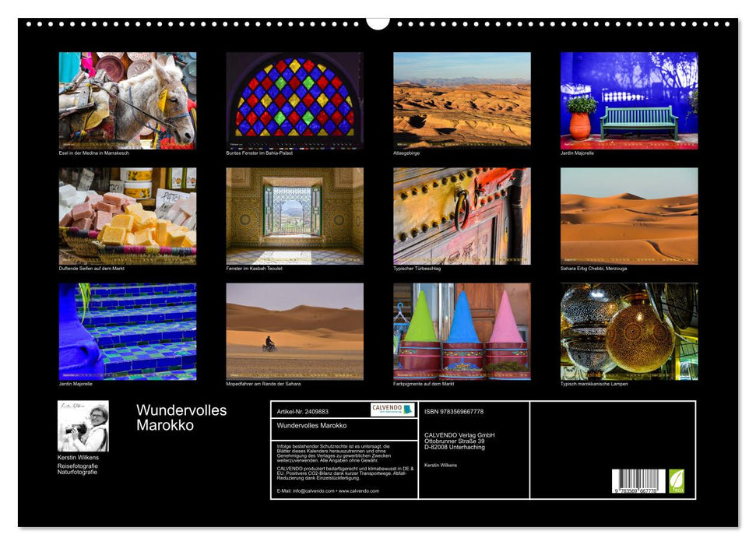Click the calendar hanger notch at top
This screenshot has height=545, width=756.
(x=378, y=23)
